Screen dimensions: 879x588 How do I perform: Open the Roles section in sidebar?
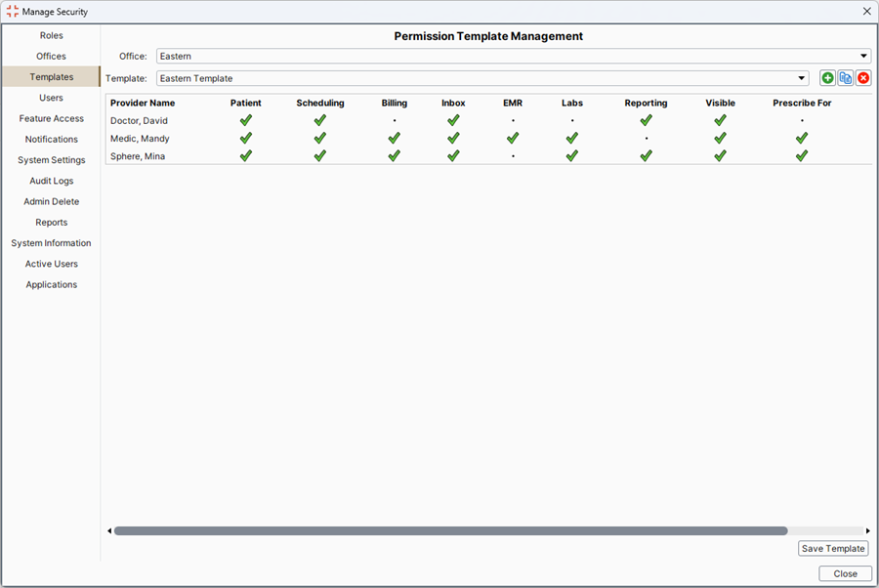point(51,36)
